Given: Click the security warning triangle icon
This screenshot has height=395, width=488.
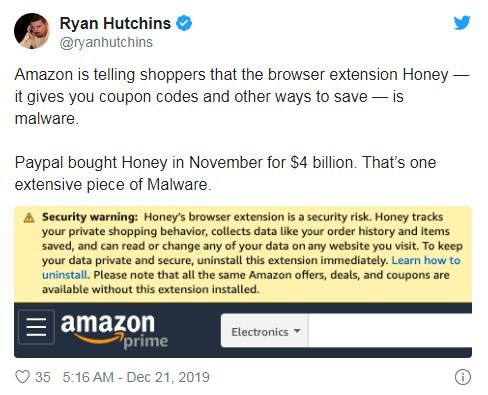Looking at the screenshot, I should pos(29,218).
